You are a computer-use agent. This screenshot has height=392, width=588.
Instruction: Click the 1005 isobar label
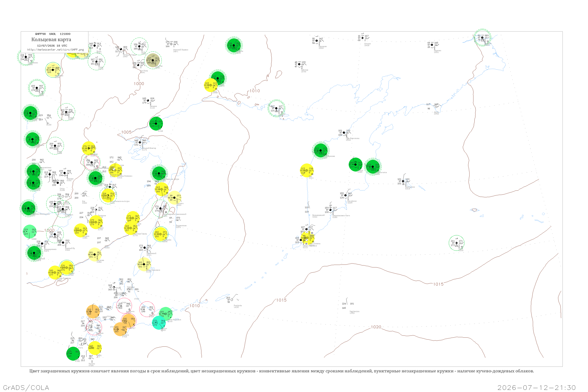click(x=126, y=132)
